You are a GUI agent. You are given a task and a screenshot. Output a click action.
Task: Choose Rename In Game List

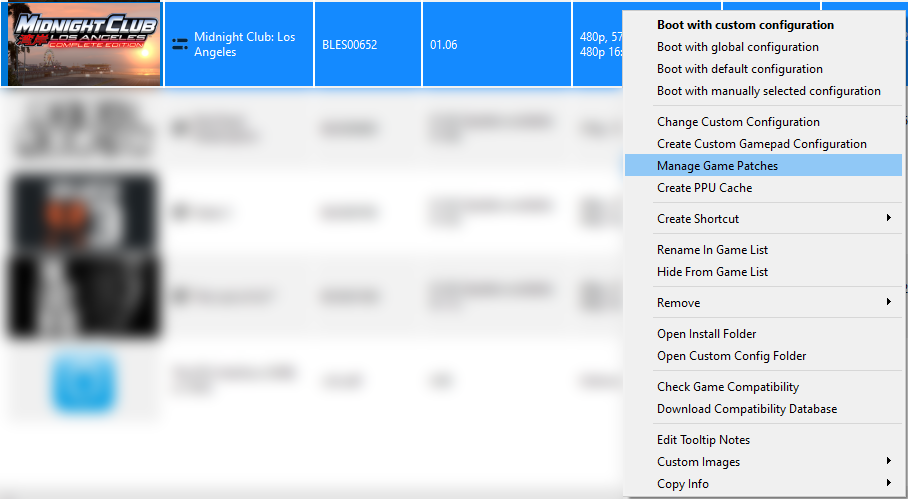click(712, 250)
